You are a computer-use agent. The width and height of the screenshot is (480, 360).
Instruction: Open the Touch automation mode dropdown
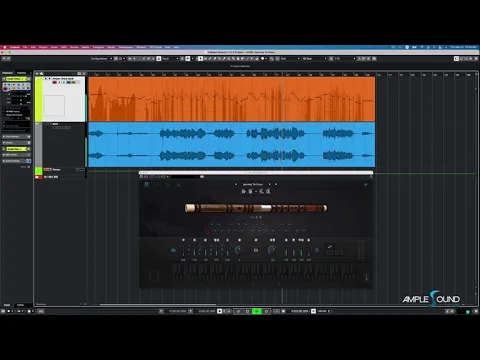point(170,59)
